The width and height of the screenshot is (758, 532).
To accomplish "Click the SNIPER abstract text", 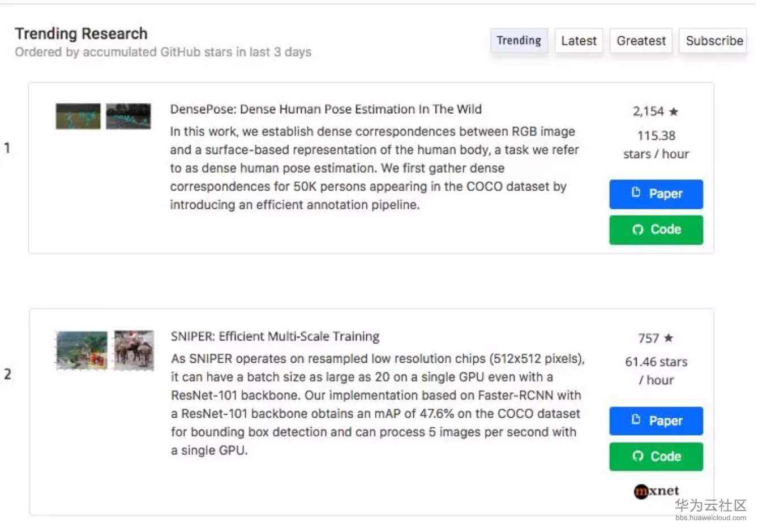I will 378,404.
